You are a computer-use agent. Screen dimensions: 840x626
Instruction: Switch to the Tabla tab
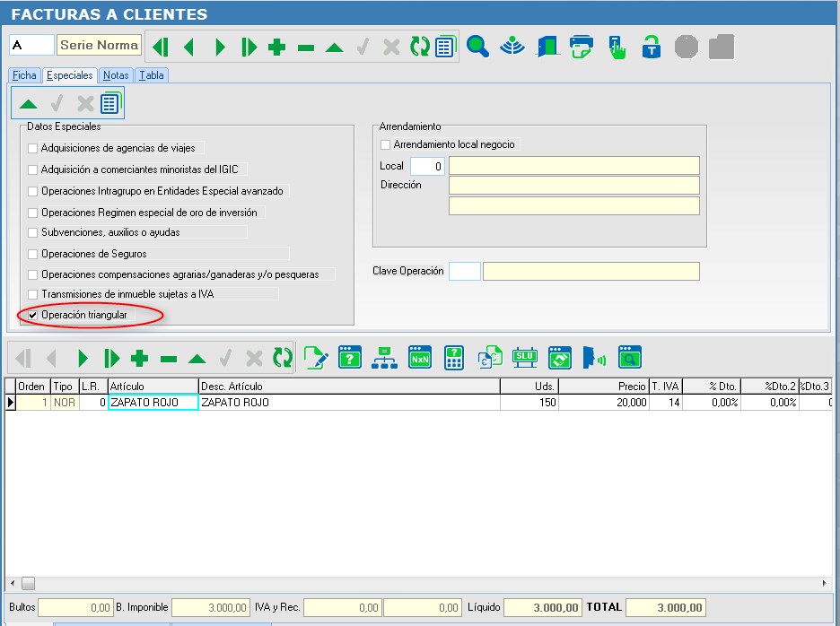pyautogui.click(x=152, y=75)
